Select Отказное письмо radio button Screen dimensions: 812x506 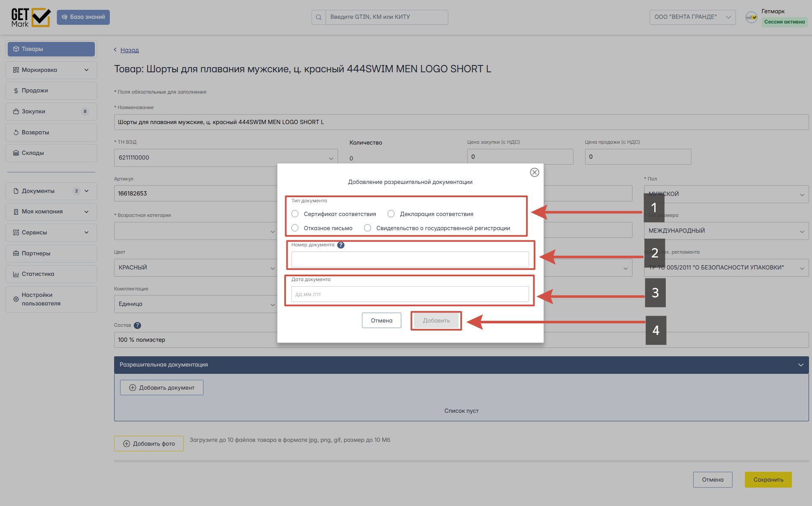[295, 228]
